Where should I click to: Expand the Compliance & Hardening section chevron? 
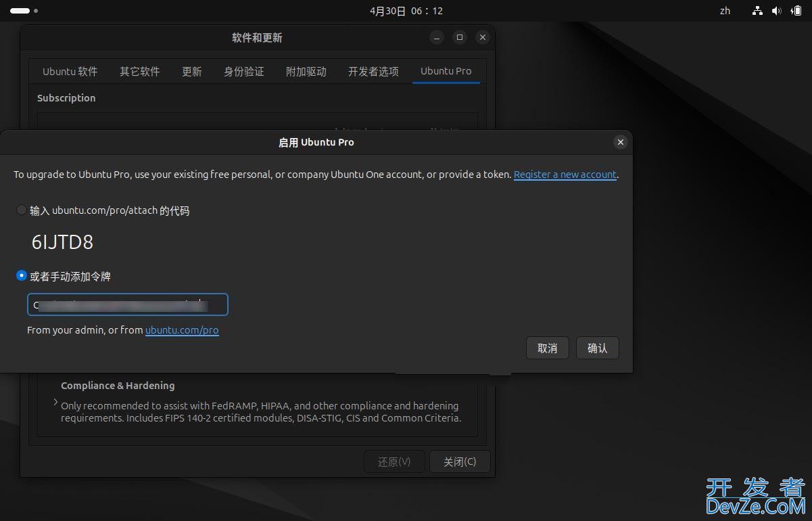pyautogui.click(x=55, y=402)
